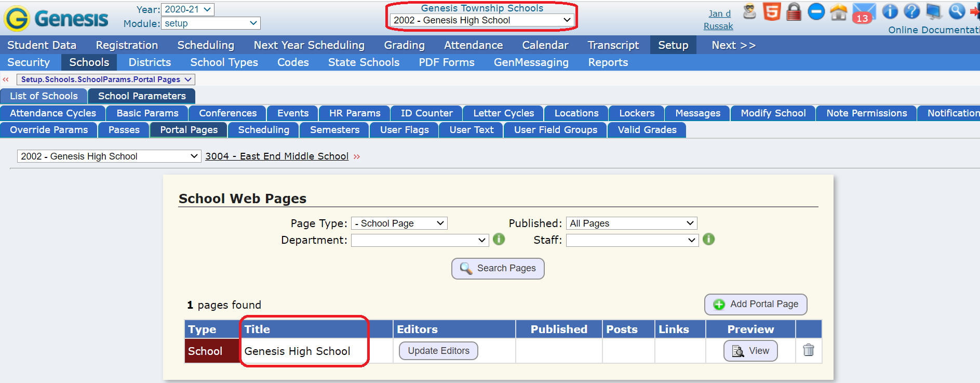The height and width of the screenshot is (383, 980).
Task: Click the info icon beside Staff
Action: click(708, 239)
